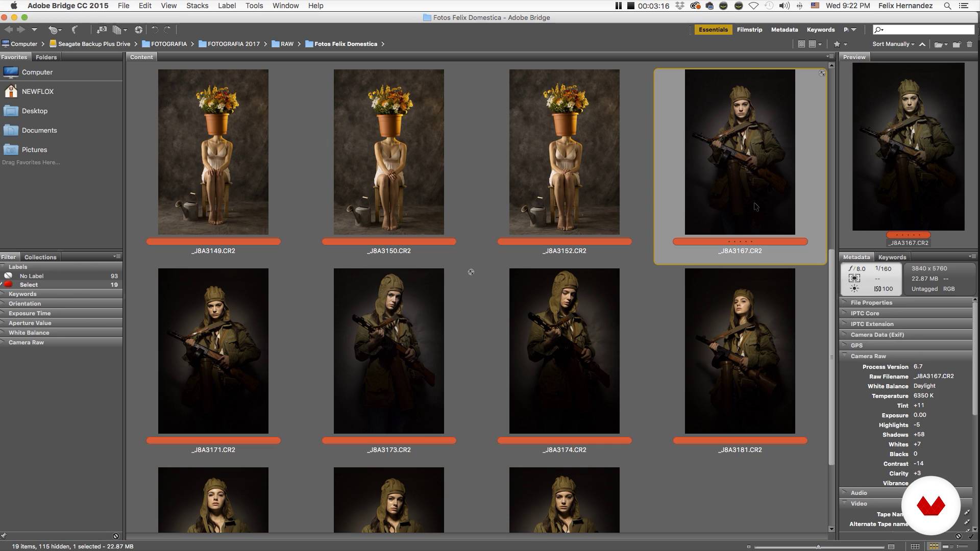Open the Sort Manually dropdown
The width and height of the screenshot is (980, 551).
(x=893, y=44)
